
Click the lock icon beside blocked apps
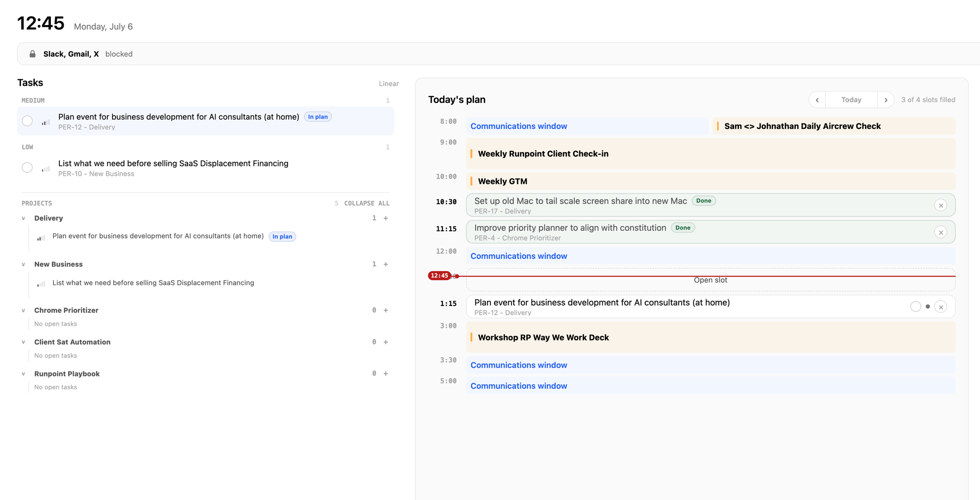(32, 54)
